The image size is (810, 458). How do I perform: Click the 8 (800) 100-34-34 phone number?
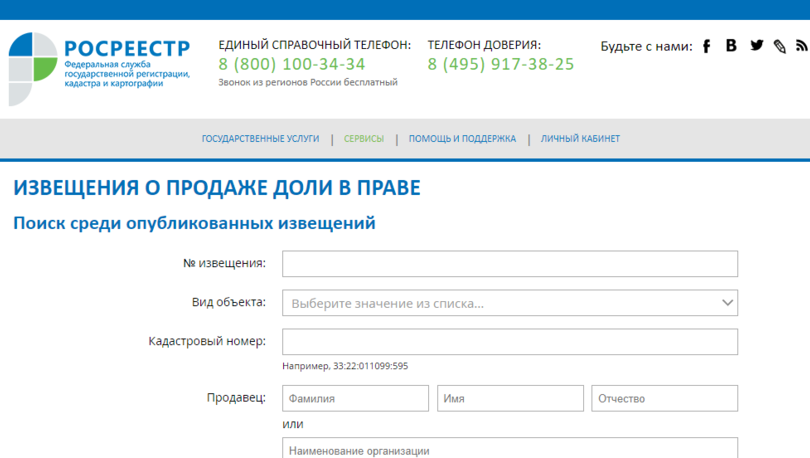coord(292,65)
